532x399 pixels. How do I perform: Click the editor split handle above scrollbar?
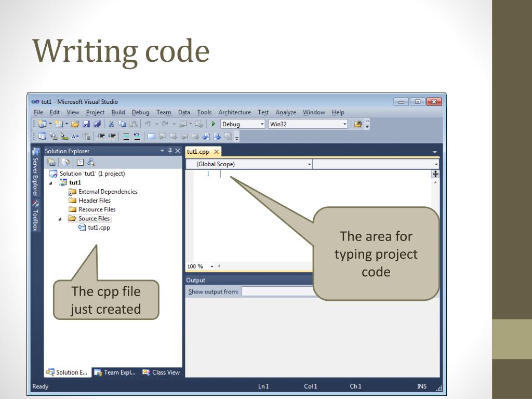[435, 174]
